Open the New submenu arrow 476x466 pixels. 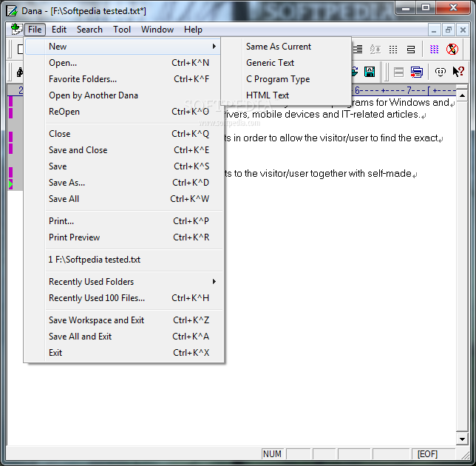click(214, 46)
